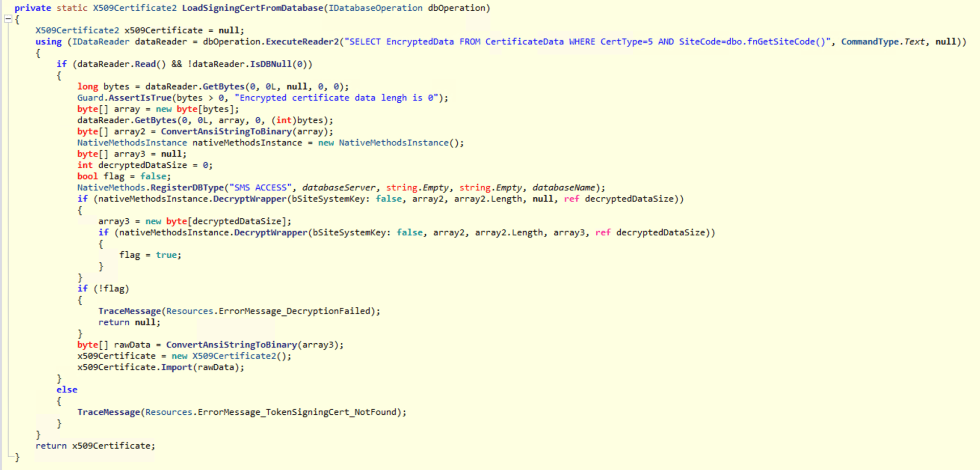Navigate to the databaseName field

564,188
